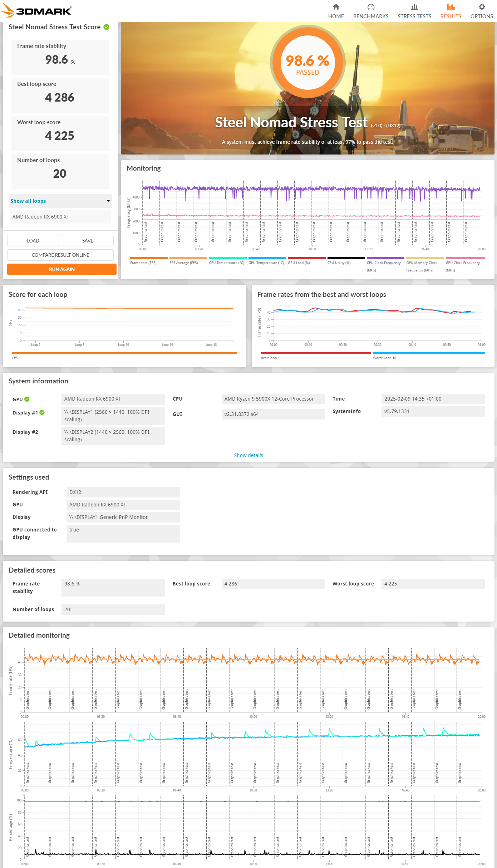
Task: Click the Worst loop score 4 225 tile
Action: [60, 133]
